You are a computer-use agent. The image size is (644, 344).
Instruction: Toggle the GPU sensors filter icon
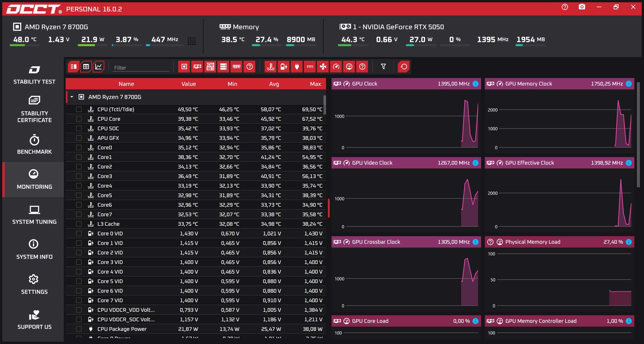tap(197, 67)
